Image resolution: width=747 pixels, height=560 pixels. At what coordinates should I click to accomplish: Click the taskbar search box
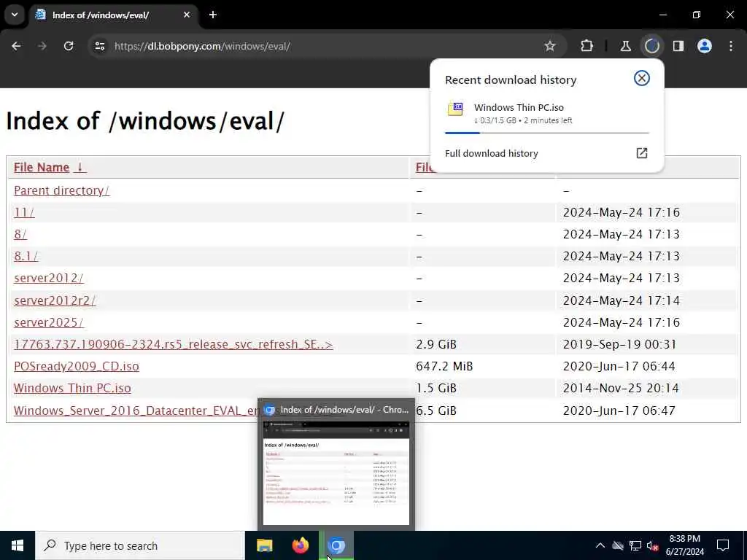[x=139, y=545]
